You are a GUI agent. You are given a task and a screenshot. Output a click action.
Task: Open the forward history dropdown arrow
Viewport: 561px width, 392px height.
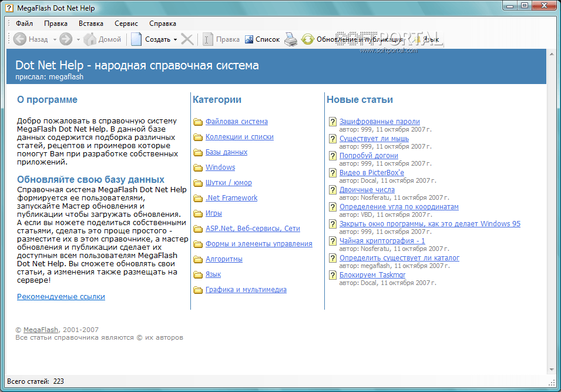[x=78, y=39]
